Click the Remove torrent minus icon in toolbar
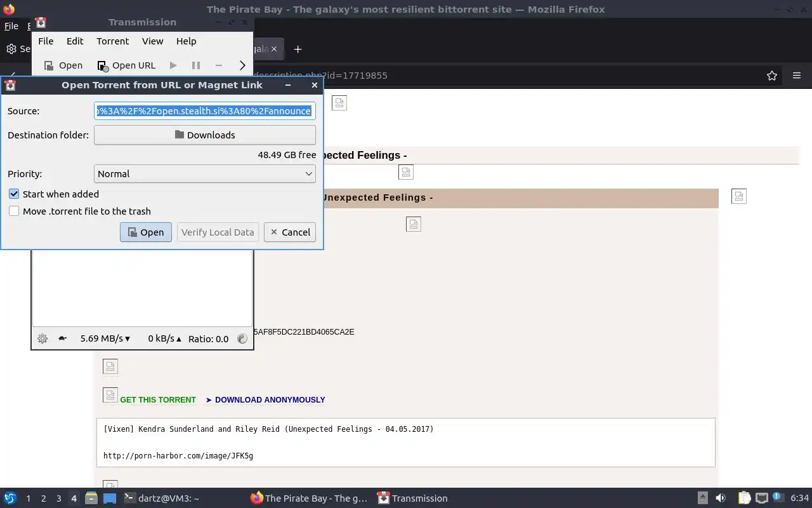The width and height of the screenshot is (812, 508). pyautogui.click(x=219, y=65)
